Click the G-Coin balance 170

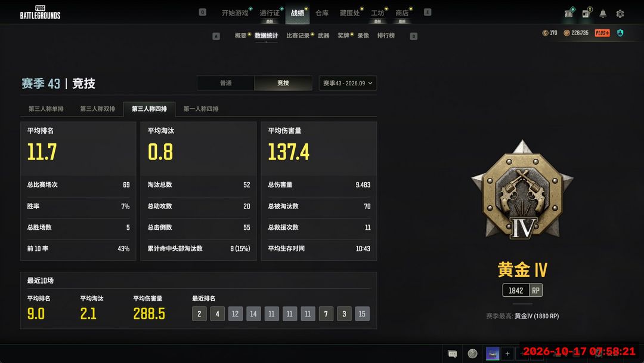550,33
